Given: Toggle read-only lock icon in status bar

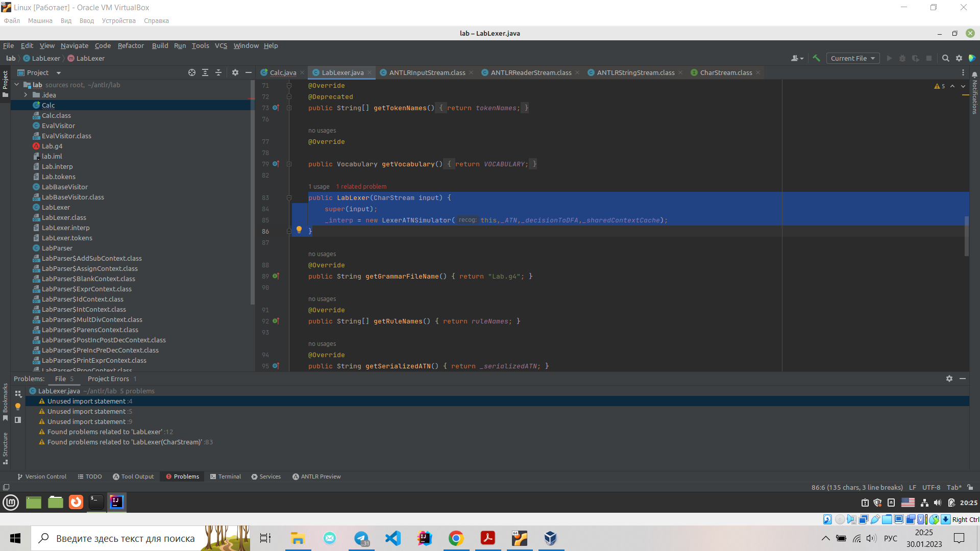Looking at the screenshot, I should 970,487.
